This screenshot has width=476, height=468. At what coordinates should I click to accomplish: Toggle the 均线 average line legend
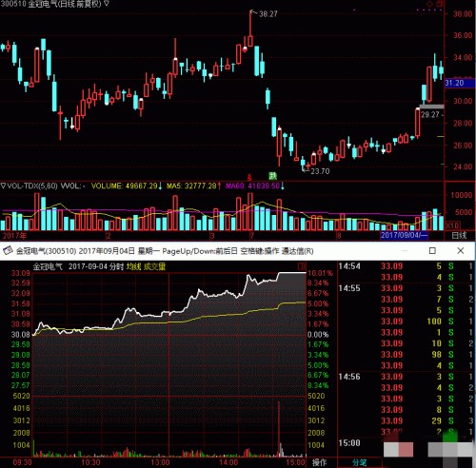point(133,266)
